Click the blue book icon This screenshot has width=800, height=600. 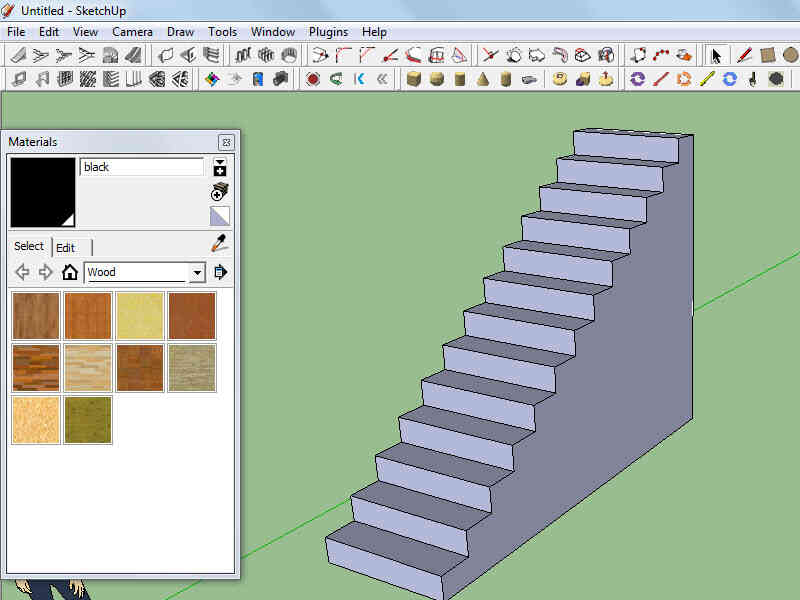pos(258,79)
